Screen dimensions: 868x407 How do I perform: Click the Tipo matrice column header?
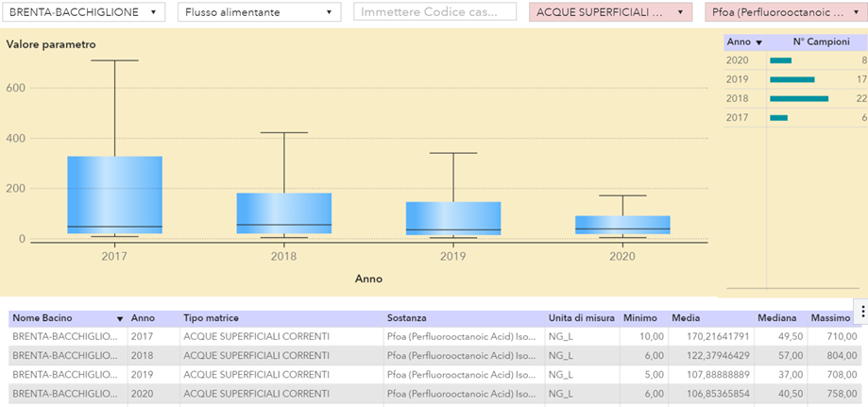211,319
